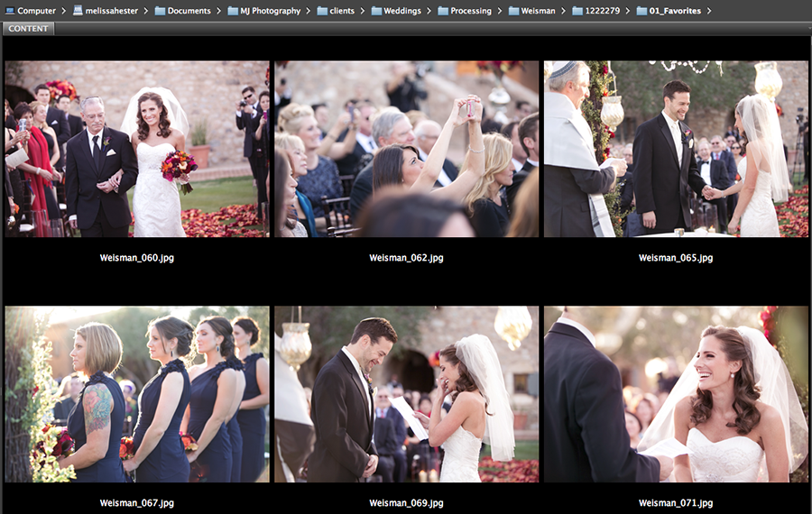Expand the chevron right of Computer
Screen dimensions: 812x514
point(62,11)
